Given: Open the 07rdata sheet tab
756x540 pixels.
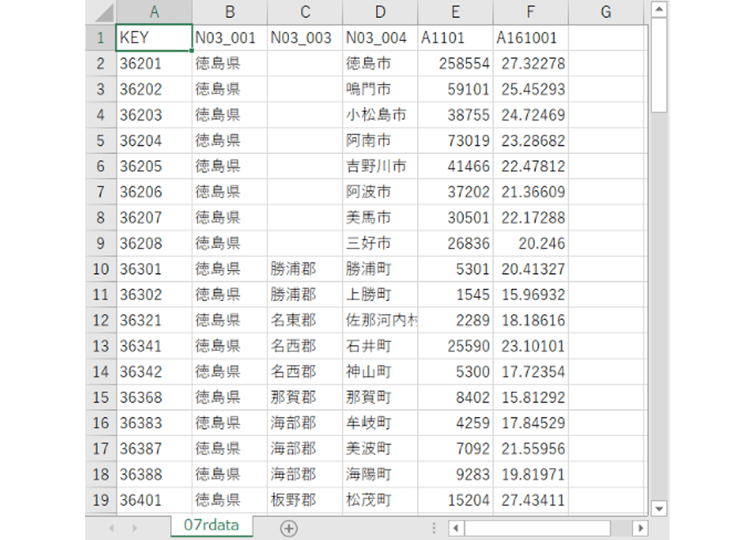Looking at the screenshot, I should (x=211, y=524).
